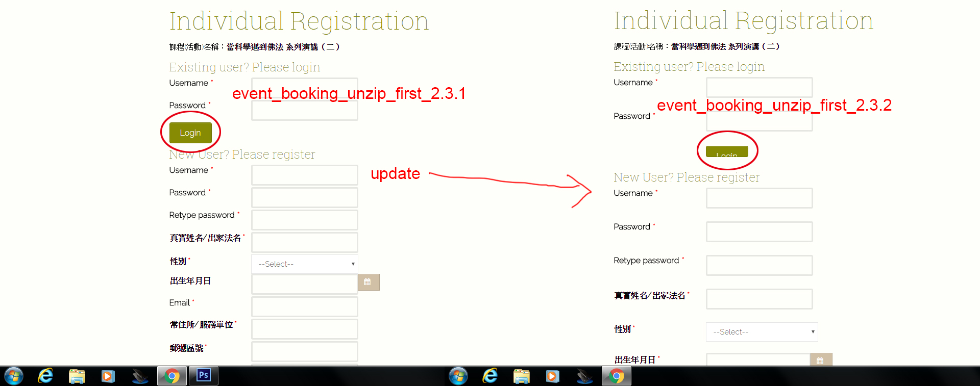Click the 真實姓名/出家法名 field in right form

pos(759,299)
